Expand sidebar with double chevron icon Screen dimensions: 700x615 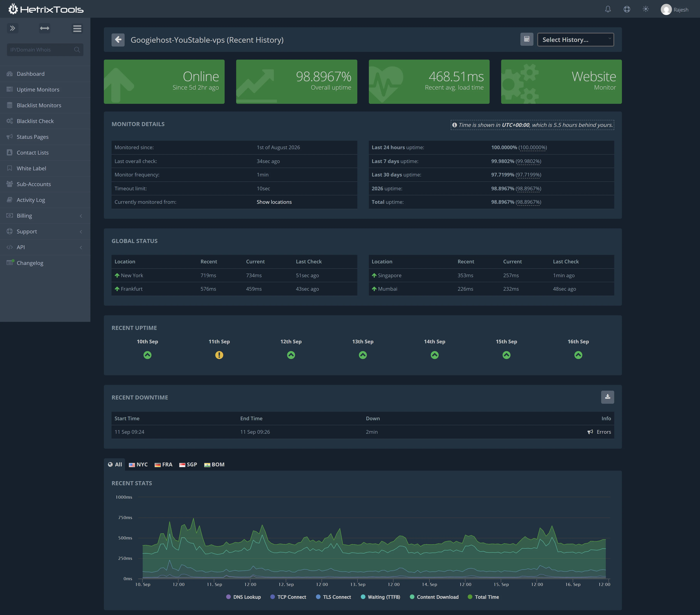[13, 28]
